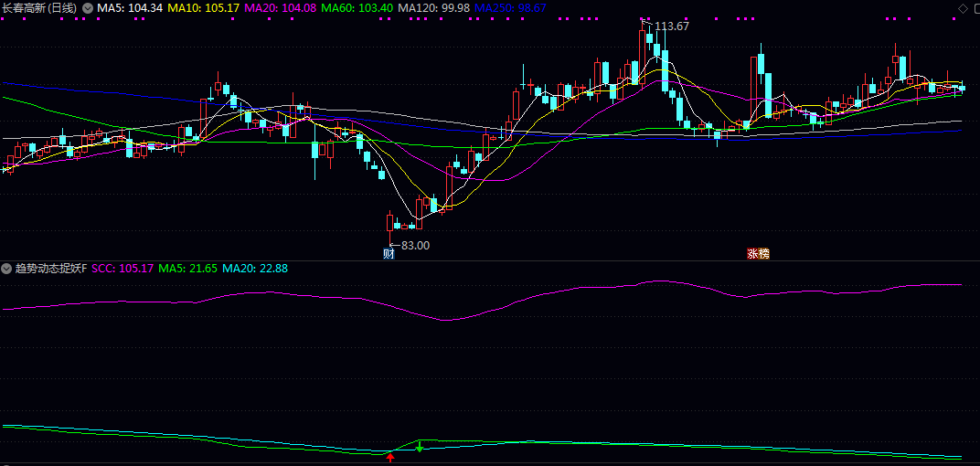This screenshot has width=980, height=466.
Task: Click the 趋势动态捉妖F indicator name
Action: [x=50, y=269]
